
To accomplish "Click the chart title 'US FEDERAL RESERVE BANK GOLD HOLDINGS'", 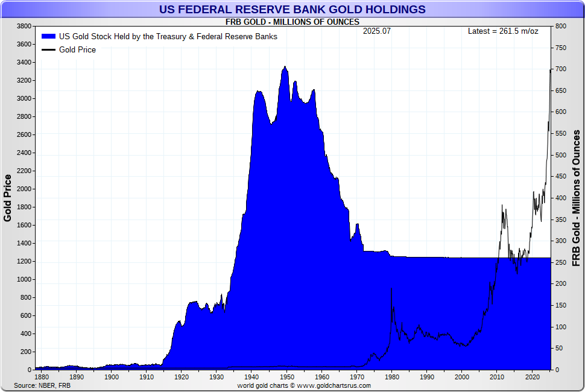I will [292, 9].
